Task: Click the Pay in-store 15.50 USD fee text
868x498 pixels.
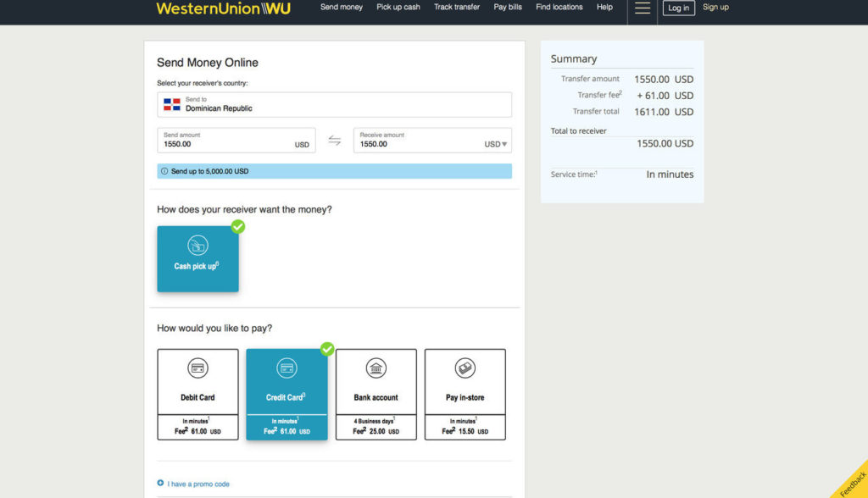Action: point(465,432)
